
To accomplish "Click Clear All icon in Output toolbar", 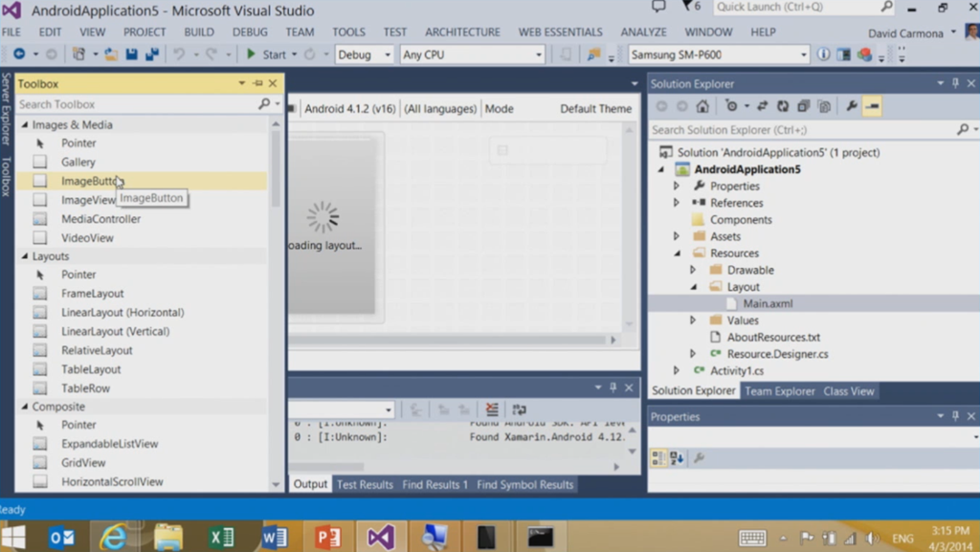I will (492, 409).
